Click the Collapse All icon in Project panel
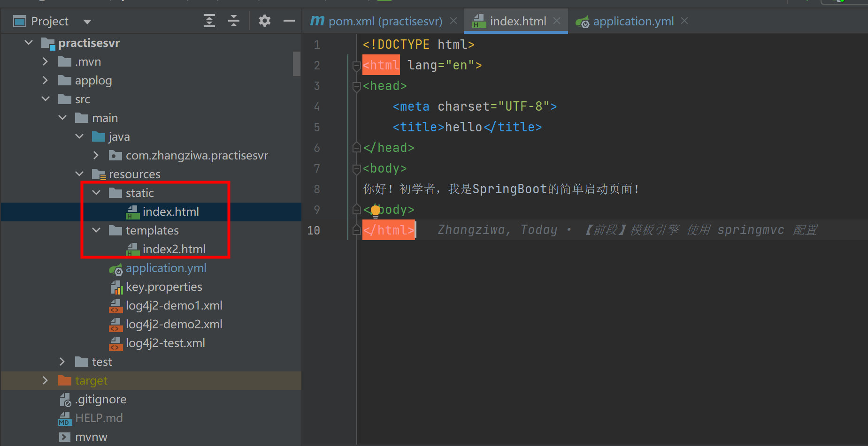This screenshot has height=446, width=868. click(234, 21)
